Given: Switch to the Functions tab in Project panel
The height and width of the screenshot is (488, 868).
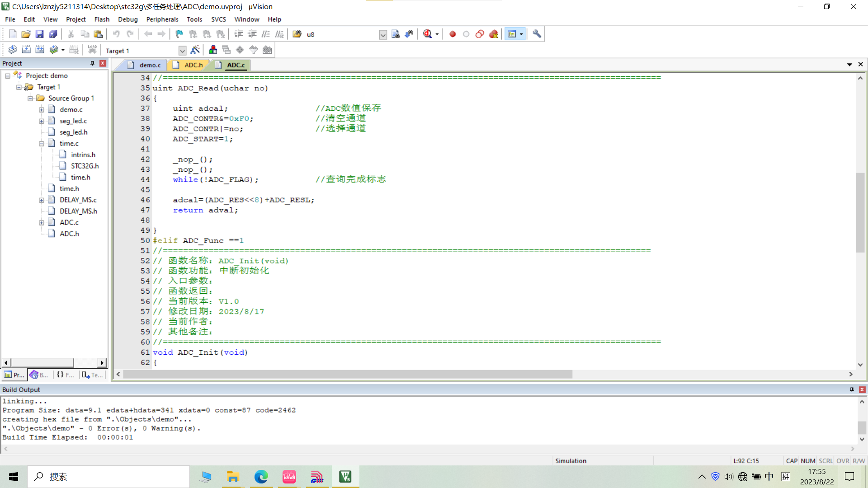Looking at the screenshot, I should tap(66, 375).
